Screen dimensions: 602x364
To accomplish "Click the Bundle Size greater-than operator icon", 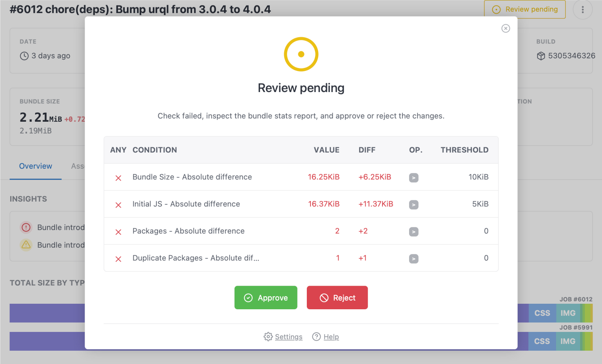I will click(413, 178).
